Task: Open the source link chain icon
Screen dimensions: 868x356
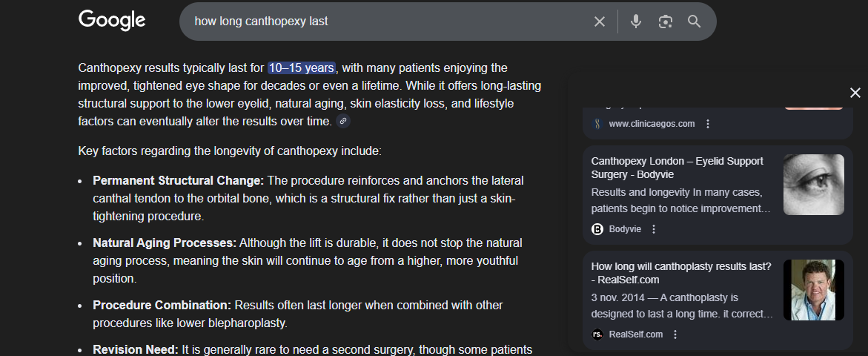Action: (342, 121)
